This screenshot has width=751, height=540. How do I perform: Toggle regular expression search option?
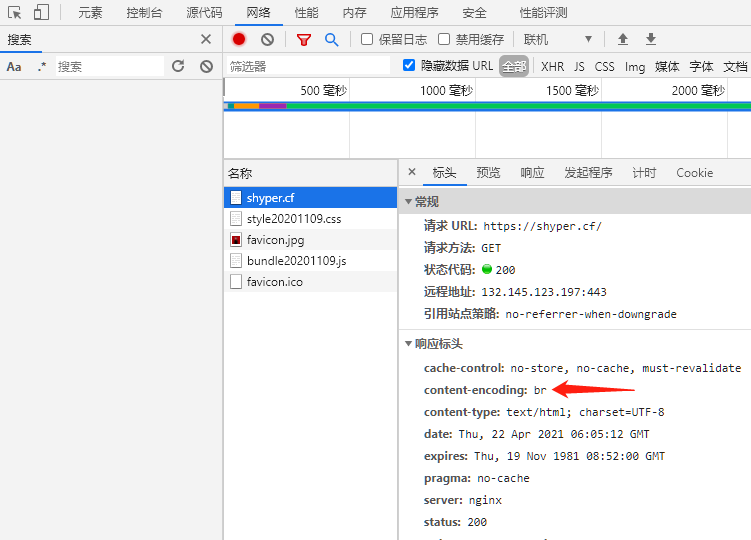point(42,67)
